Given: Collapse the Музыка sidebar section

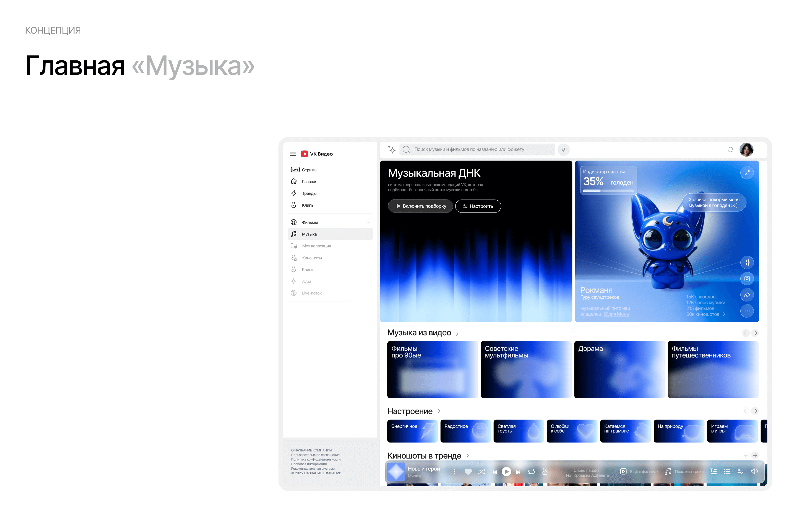Looking at the screenshot, I should [368, 234].
